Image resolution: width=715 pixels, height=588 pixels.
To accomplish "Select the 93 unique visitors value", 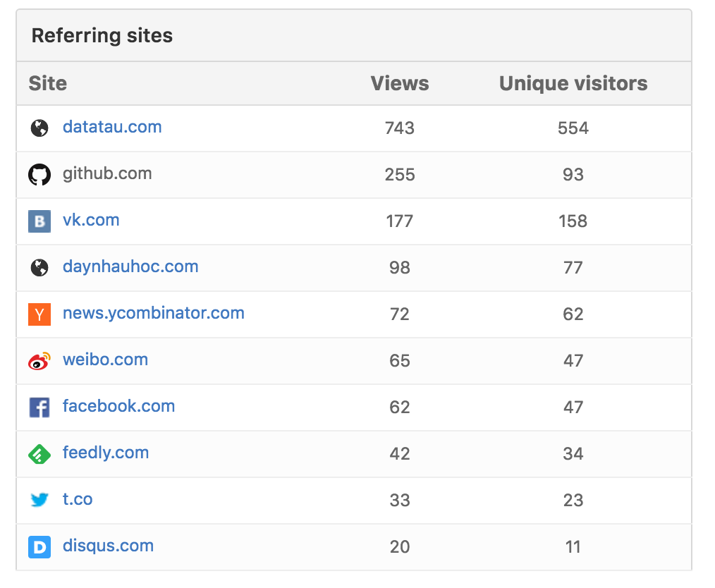I will [x=573, y=175].
